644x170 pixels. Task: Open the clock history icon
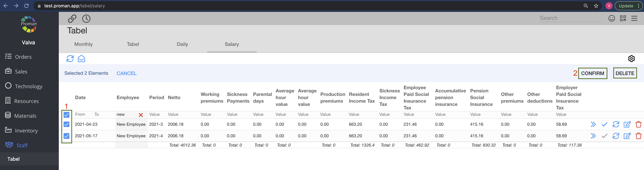click(86, 18)
